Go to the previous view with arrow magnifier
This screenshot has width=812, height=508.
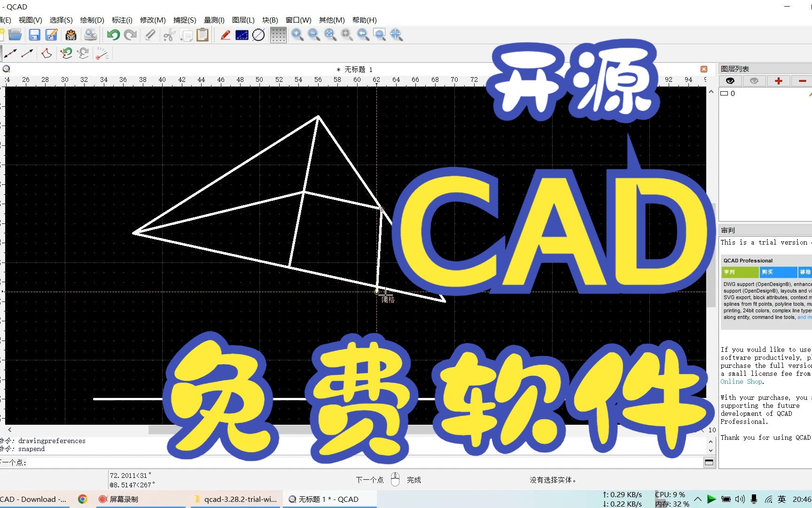(363, 35)
